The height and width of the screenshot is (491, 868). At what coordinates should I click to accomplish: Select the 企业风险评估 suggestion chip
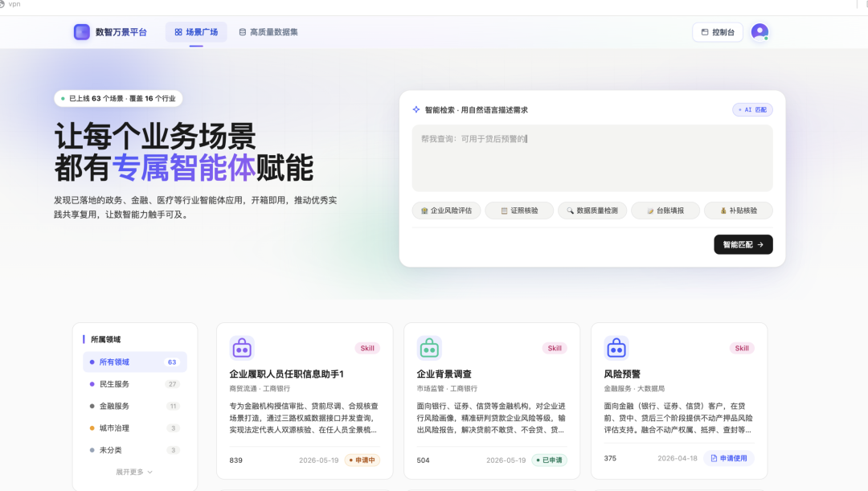(x=446, y=211)
